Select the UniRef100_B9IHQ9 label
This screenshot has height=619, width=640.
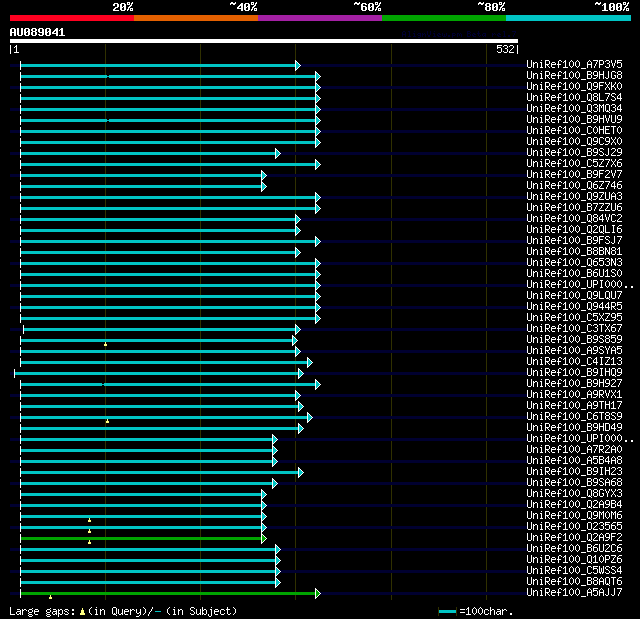coord(574,373)
